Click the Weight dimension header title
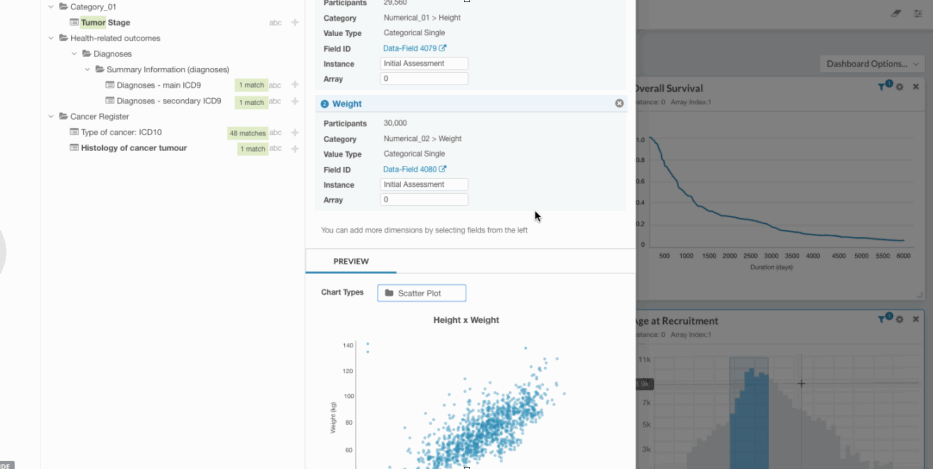Image resolution: width=933 pixels, height=469 pixels. [x=347, y=104]
